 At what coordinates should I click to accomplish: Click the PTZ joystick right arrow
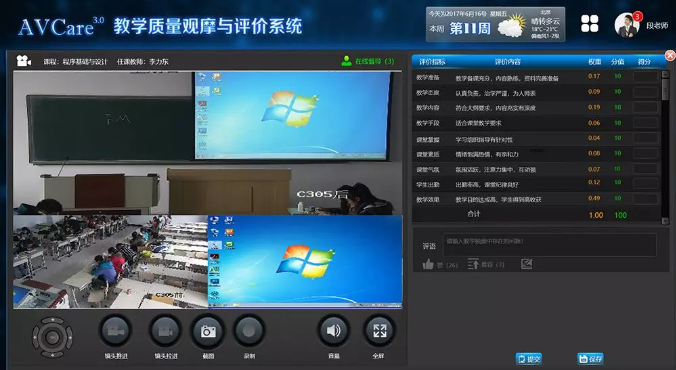pos(69,337)
